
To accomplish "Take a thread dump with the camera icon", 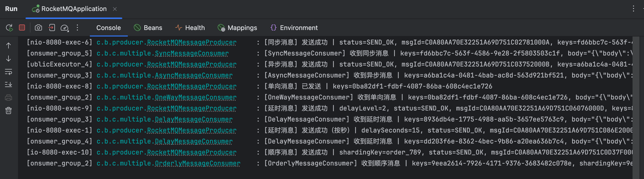I will point(38,27).
